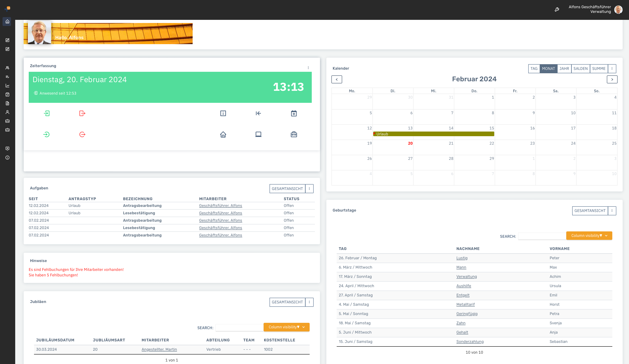Viewport: 629px width, 364px height.
Task: Click the briefcase icon in Zeiterfassung
Action: (x=294, y=134)
